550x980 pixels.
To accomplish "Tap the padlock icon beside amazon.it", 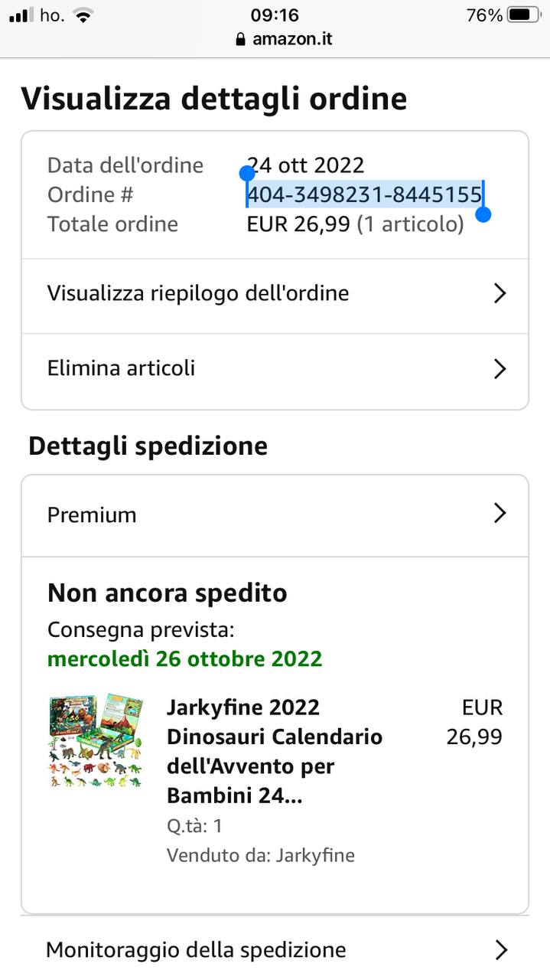I will 242,39.
